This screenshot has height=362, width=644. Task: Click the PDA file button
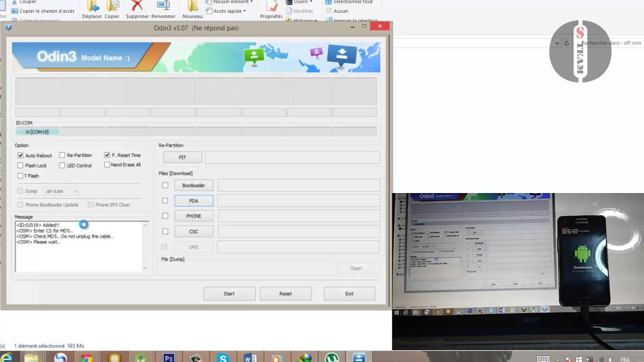pos(194,201)
